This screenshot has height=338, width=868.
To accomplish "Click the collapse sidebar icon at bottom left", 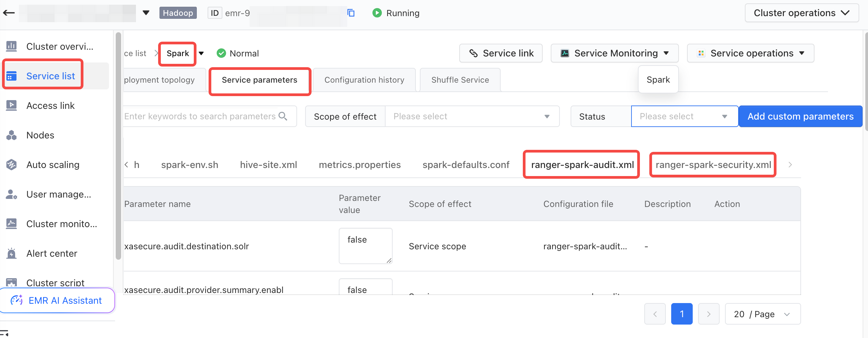I will [4, 333].
